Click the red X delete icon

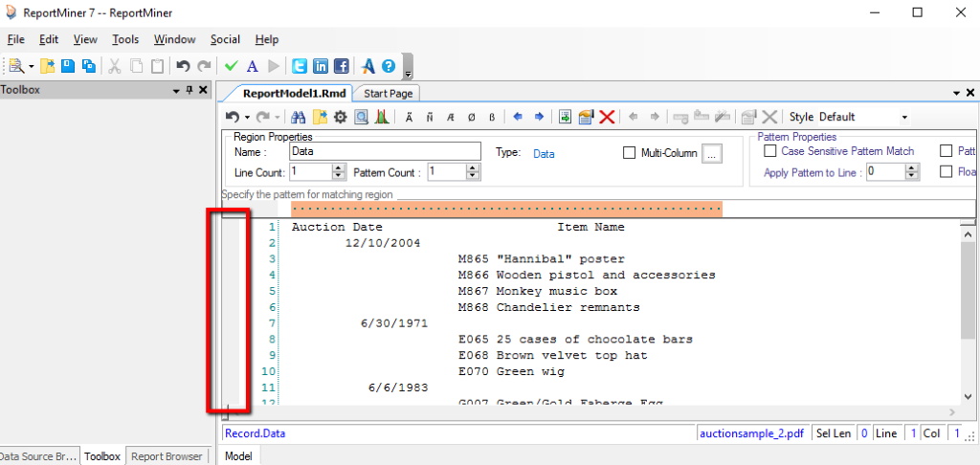tap(607, 117)
